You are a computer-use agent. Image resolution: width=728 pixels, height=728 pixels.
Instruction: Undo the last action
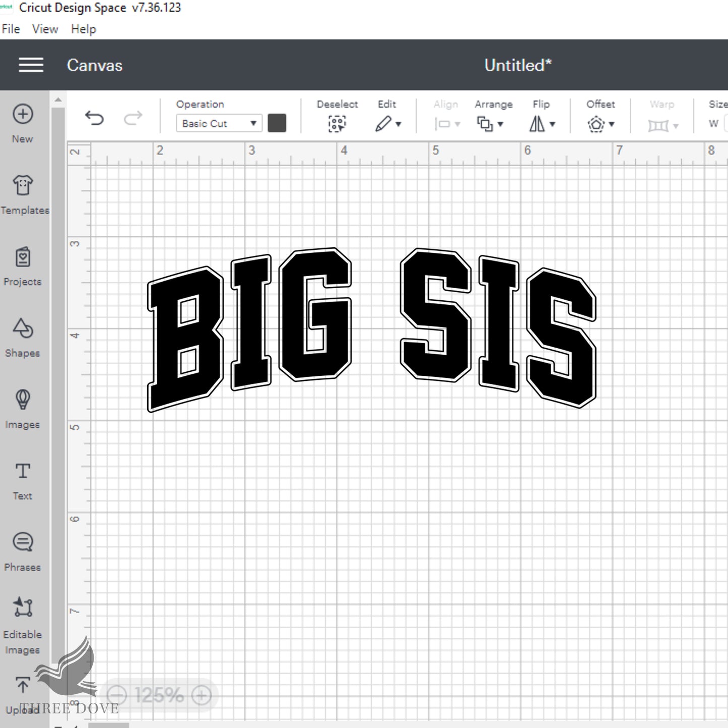94,118
